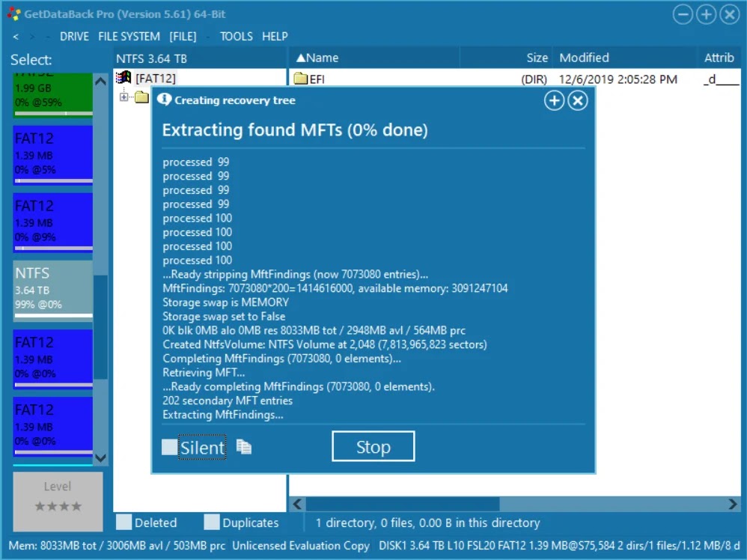Click '1 directory, 0 files' status text
The image size is (747, 560).
tap(428, 523)
